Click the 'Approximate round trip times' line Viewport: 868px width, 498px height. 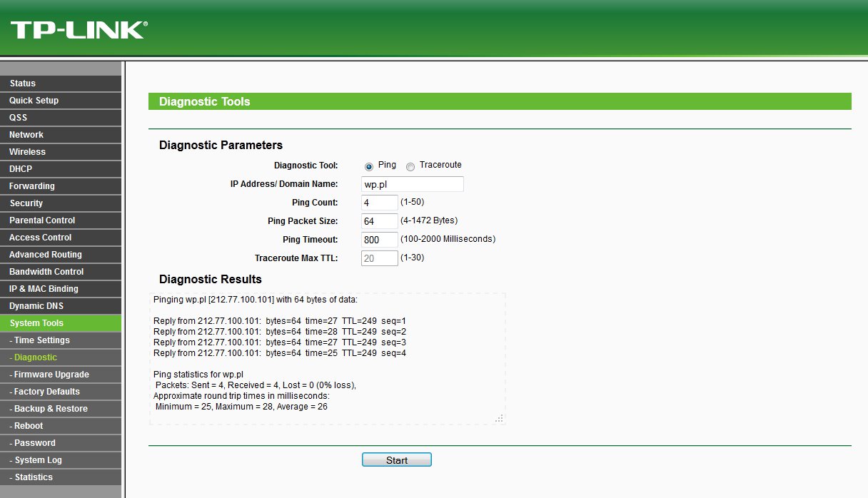click(241, 396)
